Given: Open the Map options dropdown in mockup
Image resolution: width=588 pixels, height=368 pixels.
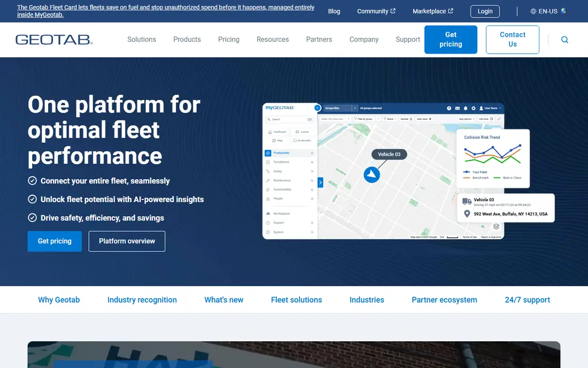Looking at the screenshot, I should click(467, 119).
